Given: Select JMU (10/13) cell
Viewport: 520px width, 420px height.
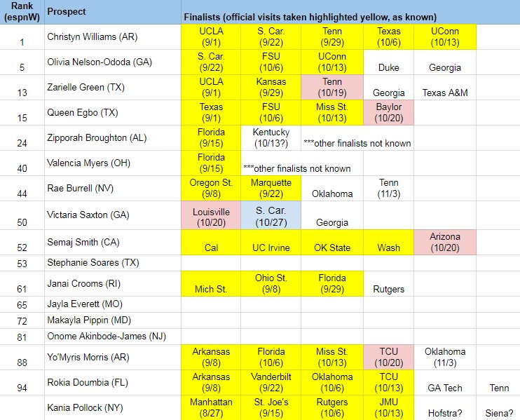Looking at the screenshot, I should click(x=389, y=407).
